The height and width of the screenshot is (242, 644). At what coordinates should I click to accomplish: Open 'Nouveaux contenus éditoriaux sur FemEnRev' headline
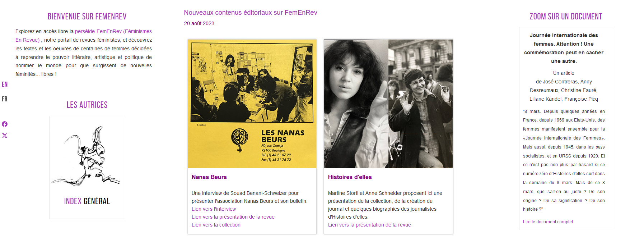251,13
